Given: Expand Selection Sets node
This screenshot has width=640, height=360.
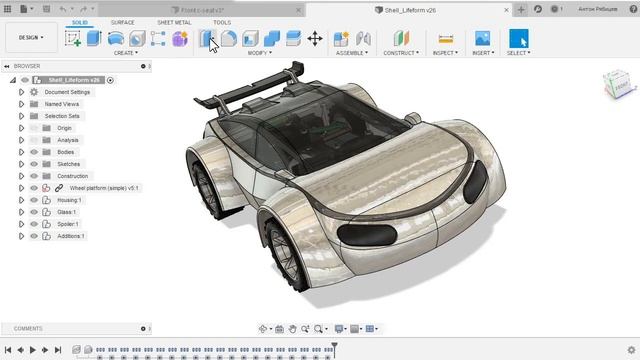Looking at the screenshot, I should pyautogui.click(x=21, y=116).
